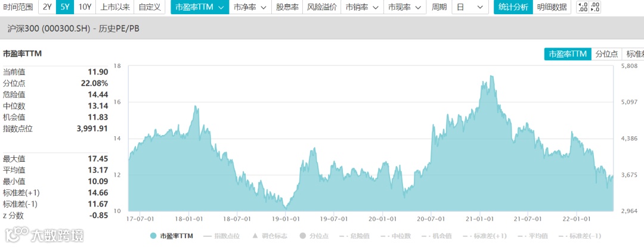The height and width of the screenshot is (247, 644).
Task: Open the 明细数据 view
Action: 552,7
